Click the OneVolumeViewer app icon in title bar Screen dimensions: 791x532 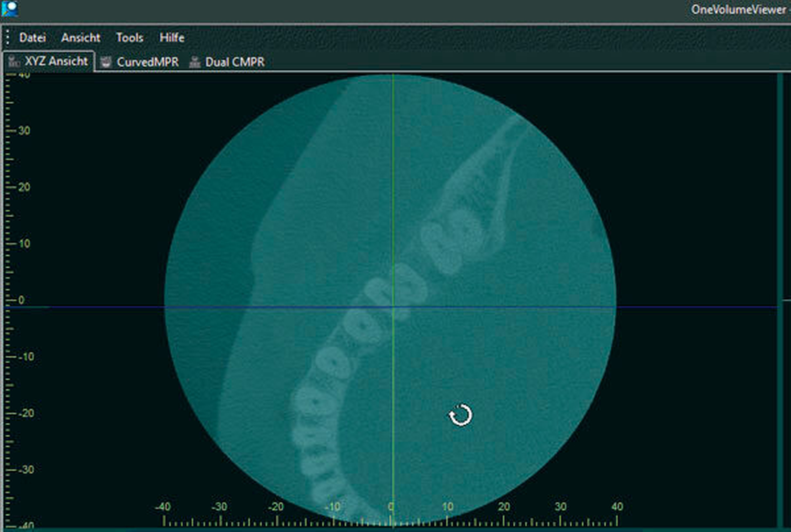tap(9, 8)
